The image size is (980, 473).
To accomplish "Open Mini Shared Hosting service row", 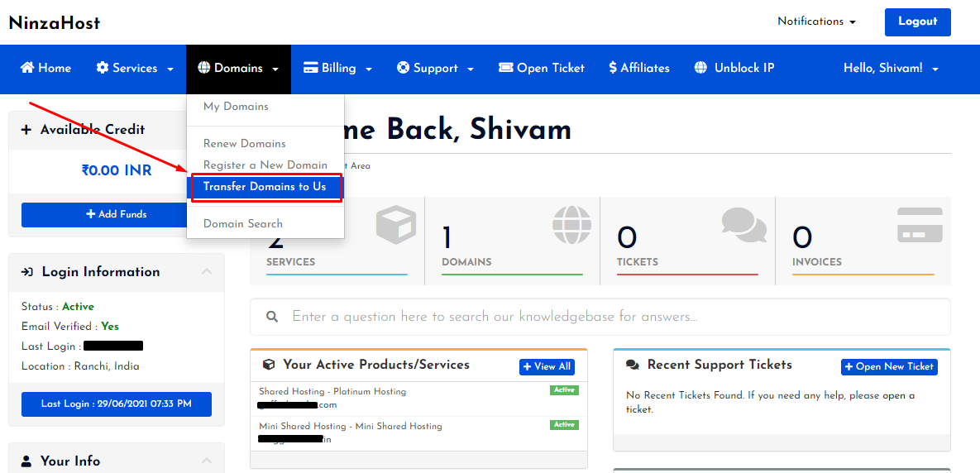I will [418, 433].
